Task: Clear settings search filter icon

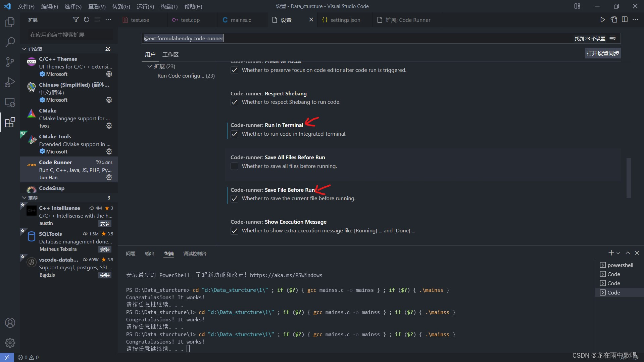Action: [x=613, y=38]
